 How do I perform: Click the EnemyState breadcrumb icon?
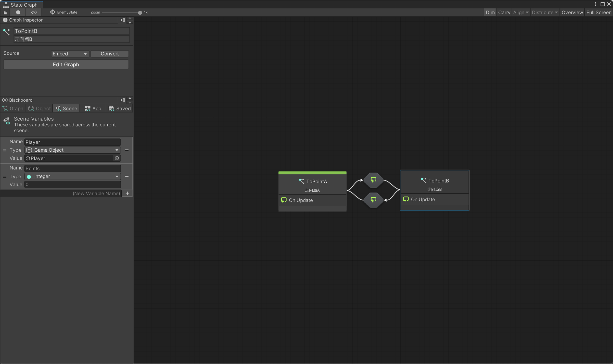(52, 12)
